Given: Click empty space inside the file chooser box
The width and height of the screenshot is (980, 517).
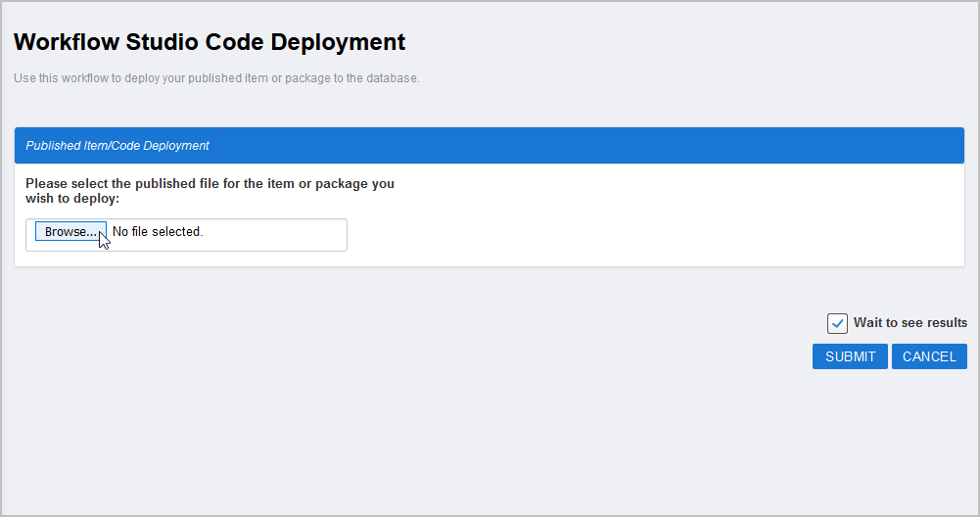Looking at the screenshot, I should tap(284, 235).
